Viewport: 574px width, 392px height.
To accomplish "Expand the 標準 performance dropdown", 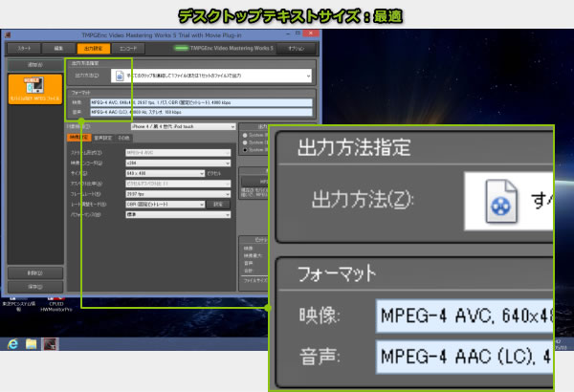I will tap(178, 214).
